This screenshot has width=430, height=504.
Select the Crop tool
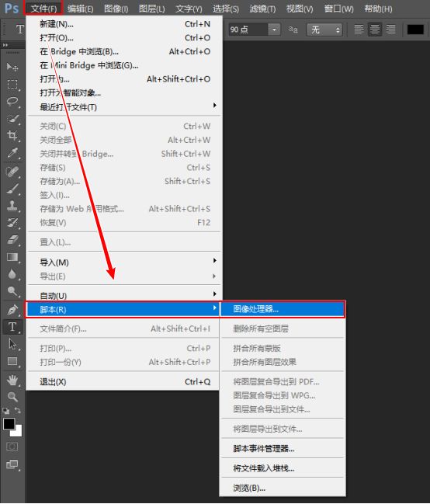pyautogui.click(x=12, y=136)
